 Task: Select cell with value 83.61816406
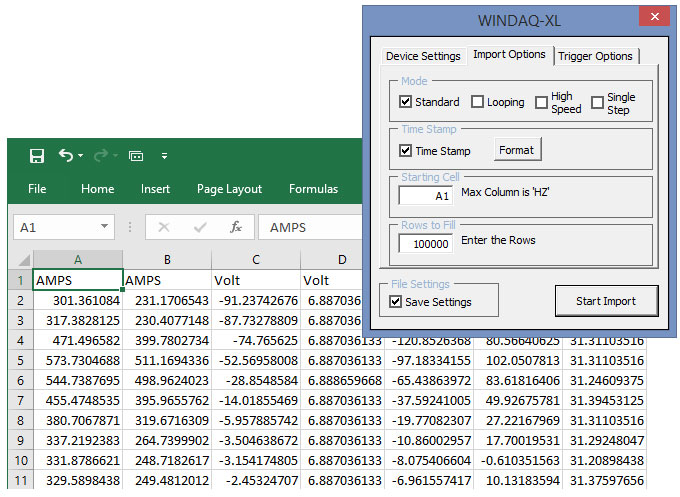pos(518,380)
